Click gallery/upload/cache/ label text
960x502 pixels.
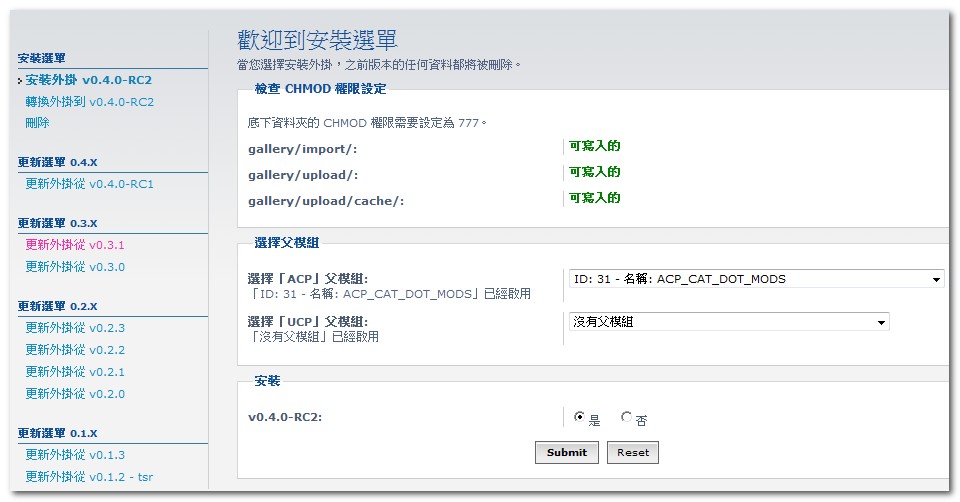[326, 201]
